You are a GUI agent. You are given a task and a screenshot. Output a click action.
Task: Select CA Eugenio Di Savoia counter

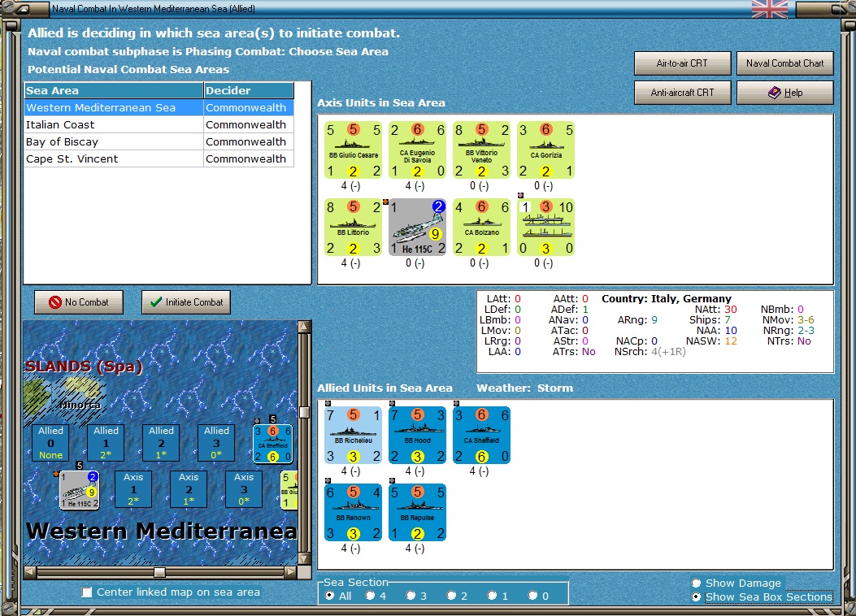[417, 150]
